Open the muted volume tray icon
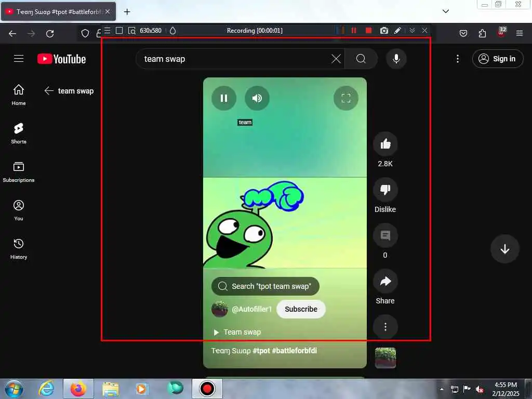 [x=480, y=390]
